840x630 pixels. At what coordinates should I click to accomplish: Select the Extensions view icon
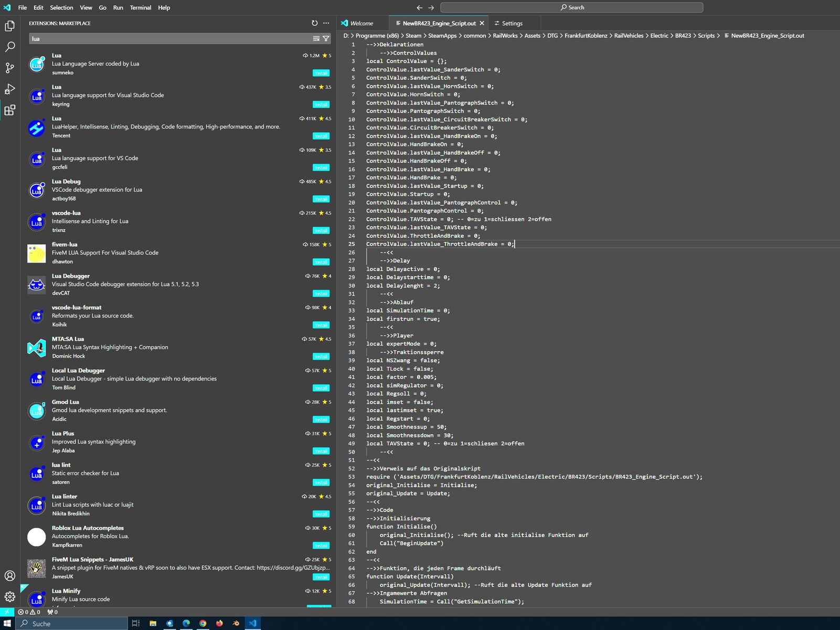10,110
